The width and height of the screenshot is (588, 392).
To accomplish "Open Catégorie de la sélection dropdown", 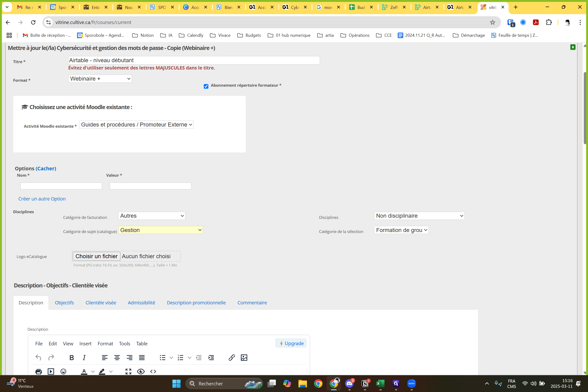I will [401, 230].
